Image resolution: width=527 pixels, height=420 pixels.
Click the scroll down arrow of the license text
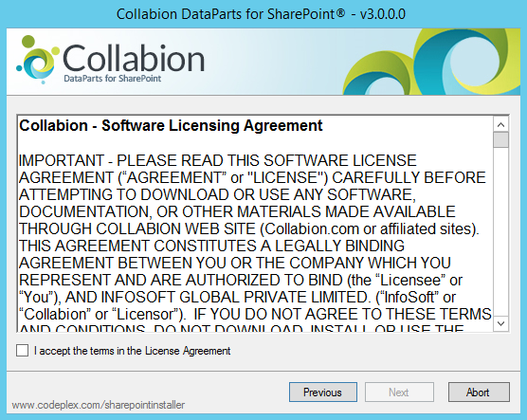[500, 323]
